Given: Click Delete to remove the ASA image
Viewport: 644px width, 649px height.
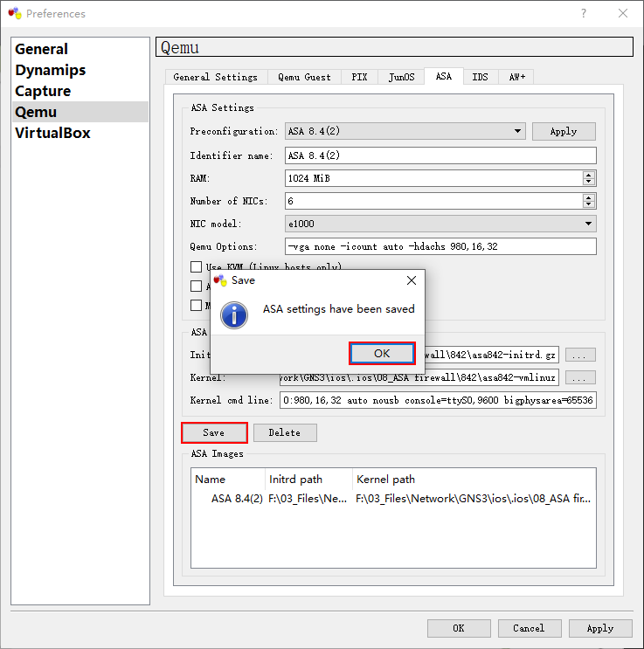Looking at the screenshot, I should (285, 433).
